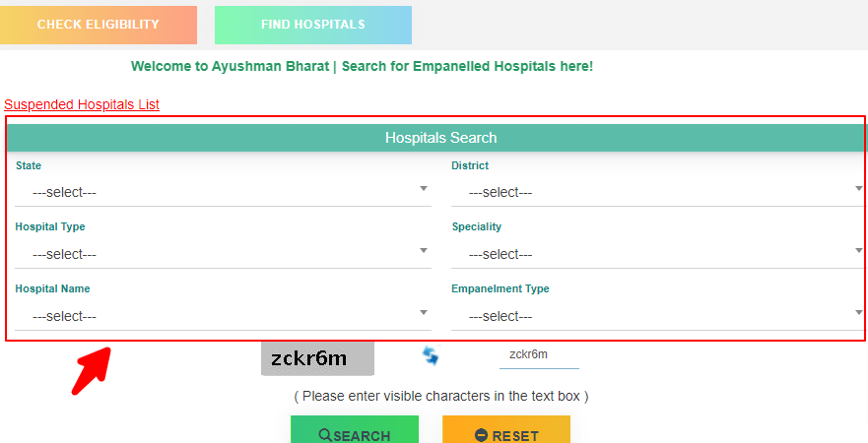Click in the captcha text box
The image size is (868, 443).
(x=539, y=355)
